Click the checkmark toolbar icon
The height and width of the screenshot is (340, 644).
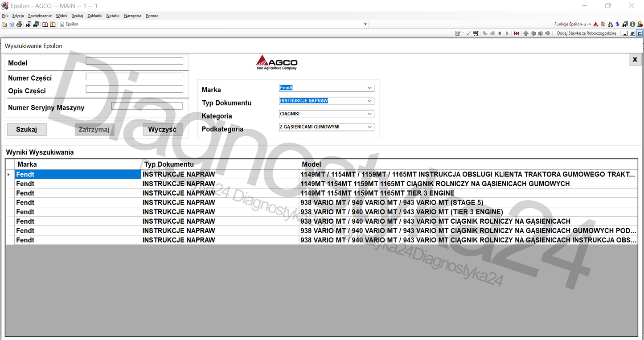468,33
